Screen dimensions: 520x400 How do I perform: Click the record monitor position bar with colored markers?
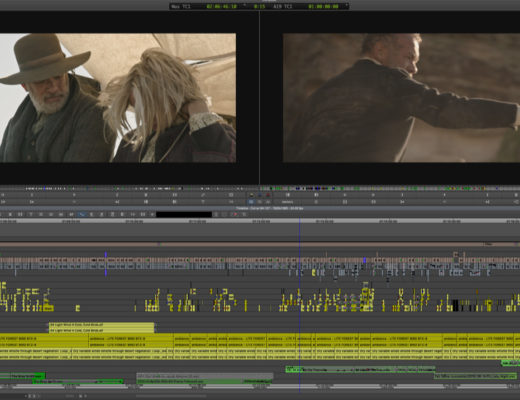[390, 189]
